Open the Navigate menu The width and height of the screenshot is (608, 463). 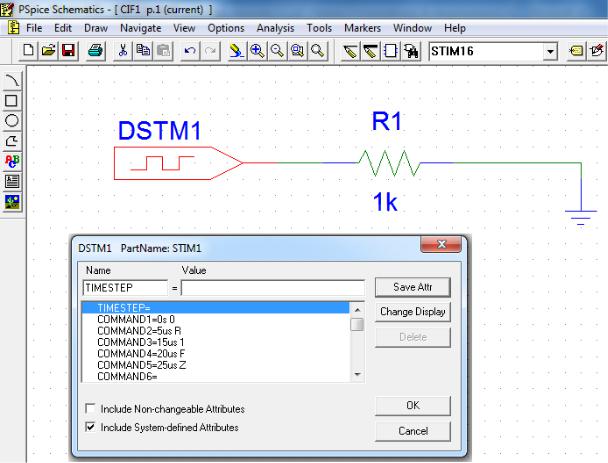pos(140,28)
